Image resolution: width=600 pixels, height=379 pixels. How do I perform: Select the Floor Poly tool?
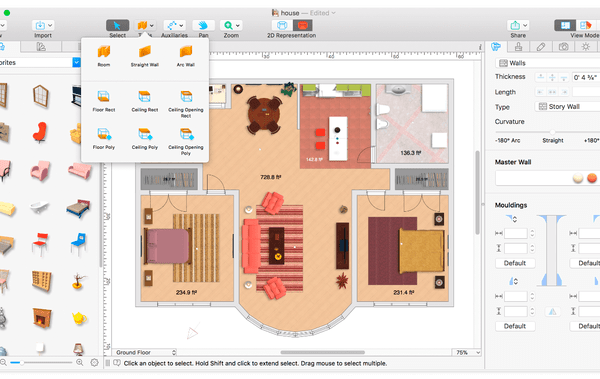104,139
